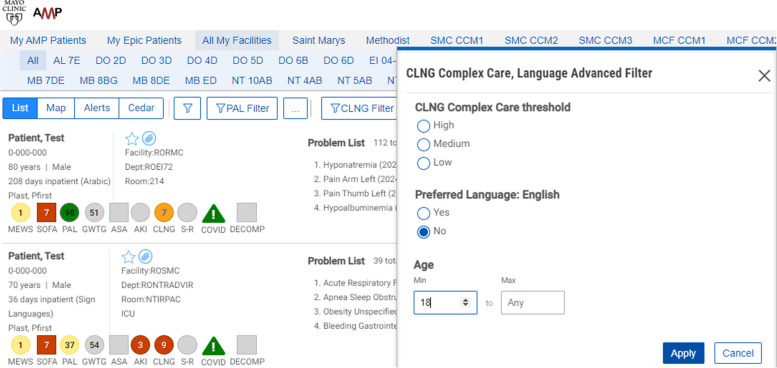Open My Epic Patients tab
777x368 pixels.
[x=144, y=41]
